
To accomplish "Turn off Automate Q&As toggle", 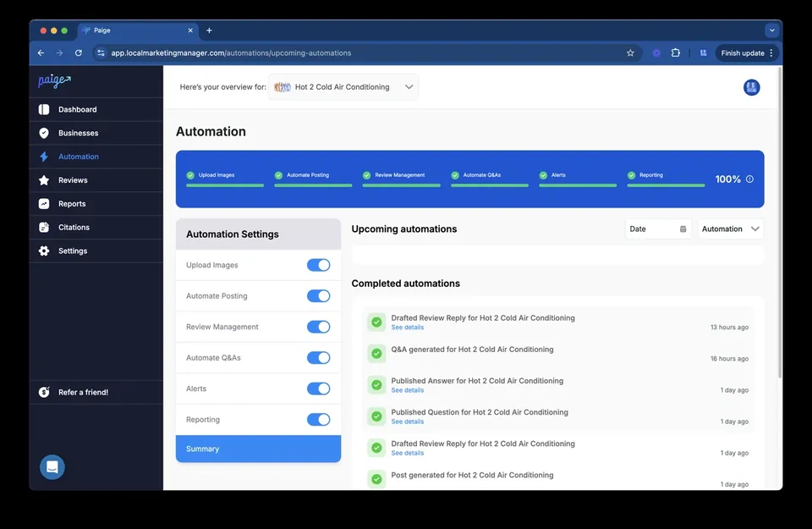I will [319, 357].
